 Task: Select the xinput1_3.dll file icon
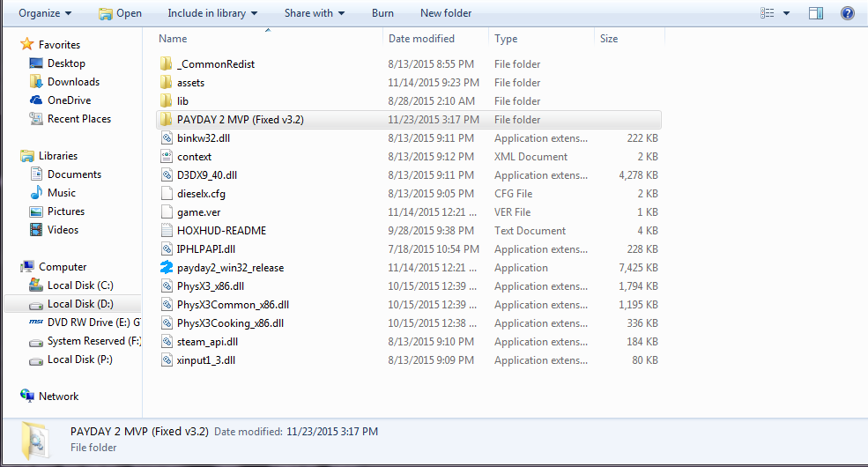tap(167, 360)
